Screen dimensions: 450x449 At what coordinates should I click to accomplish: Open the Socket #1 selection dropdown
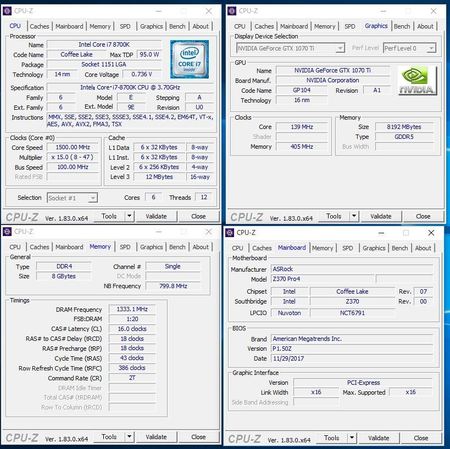(x=72, y=198)
